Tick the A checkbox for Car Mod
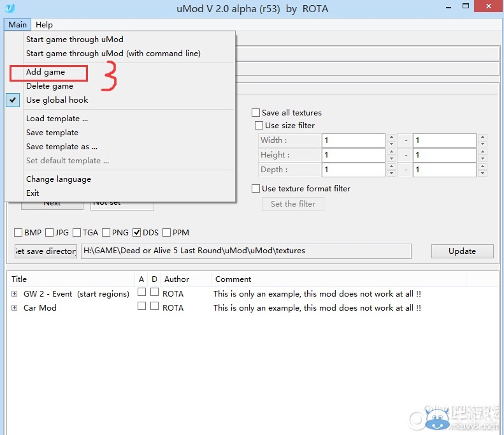The image size is (504, 435). click(x=141, y=306)
